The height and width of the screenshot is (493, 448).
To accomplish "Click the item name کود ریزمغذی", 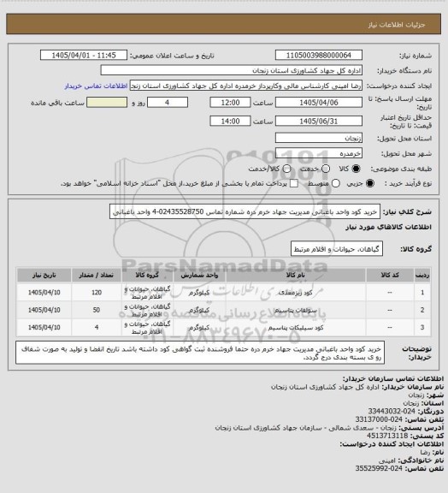I will [x=295, y=293].
